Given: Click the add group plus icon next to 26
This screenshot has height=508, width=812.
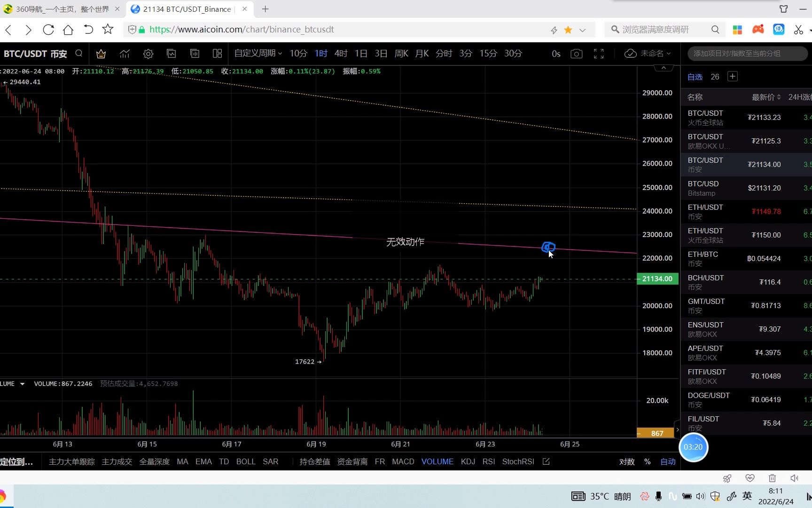Looking at the screenshot, I should coord(732,76).
